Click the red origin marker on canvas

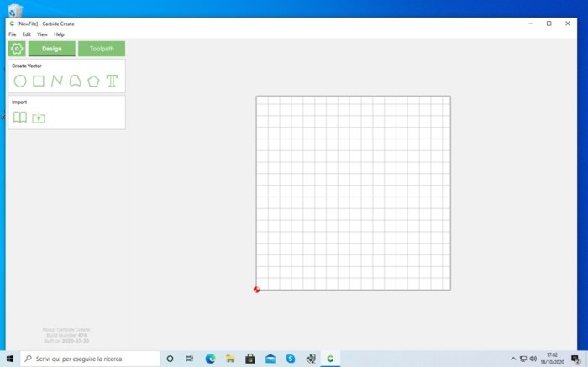point(256,290)
